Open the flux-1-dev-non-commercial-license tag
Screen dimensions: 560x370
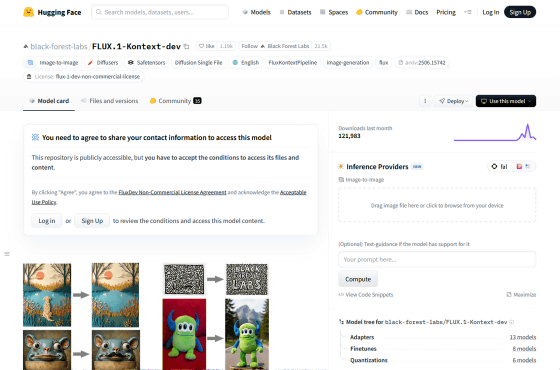tap(84, 76)
